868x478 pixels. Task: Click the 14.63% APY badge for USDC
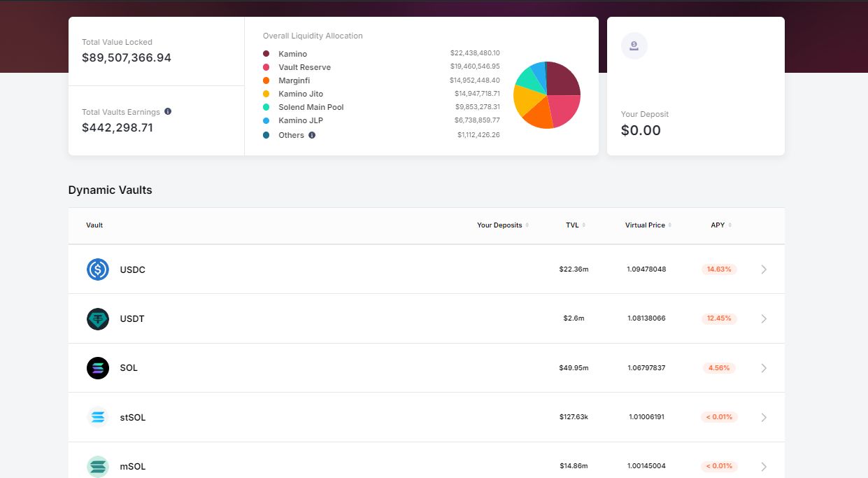coord(719,269)
